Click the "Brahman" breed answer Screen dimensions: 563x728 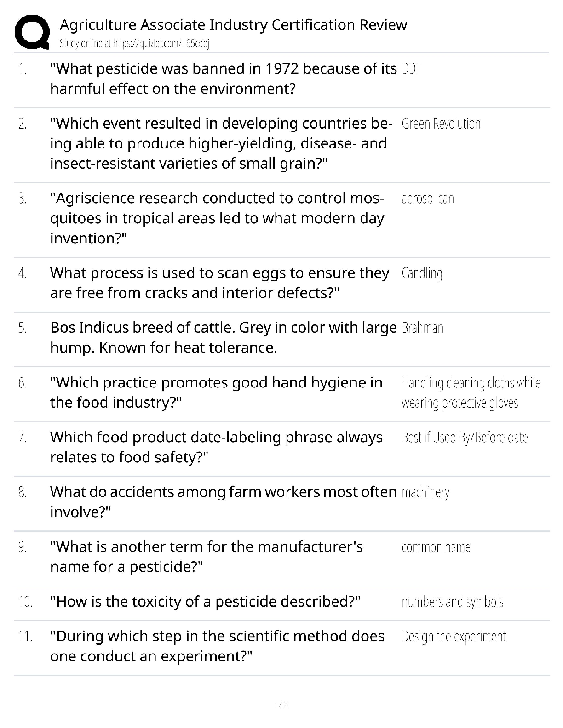422,328
